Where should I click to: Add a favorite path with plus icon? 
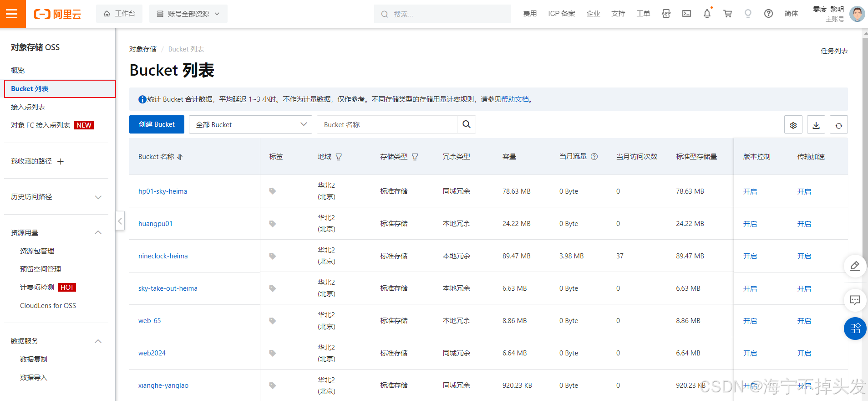click(x=61, y=161)
